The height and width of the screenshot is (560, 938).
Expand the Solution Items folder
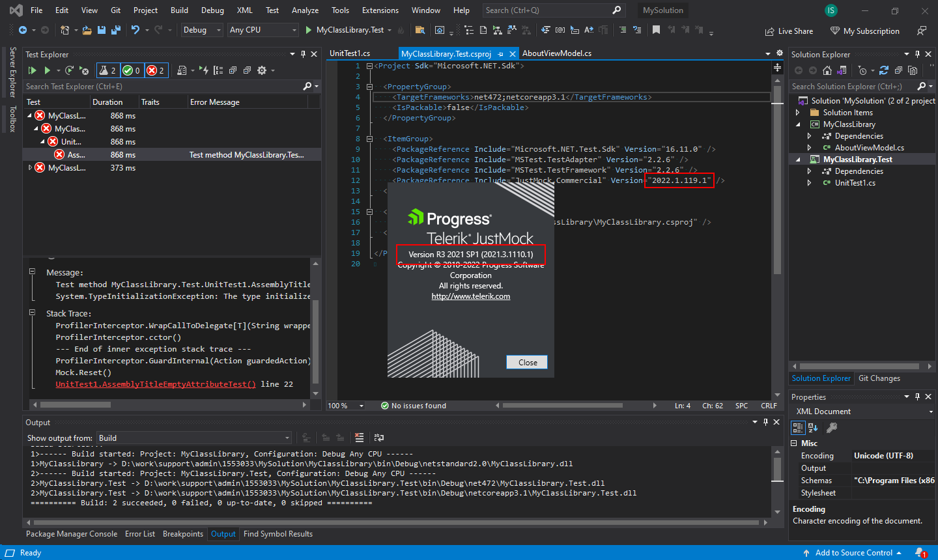798,113
